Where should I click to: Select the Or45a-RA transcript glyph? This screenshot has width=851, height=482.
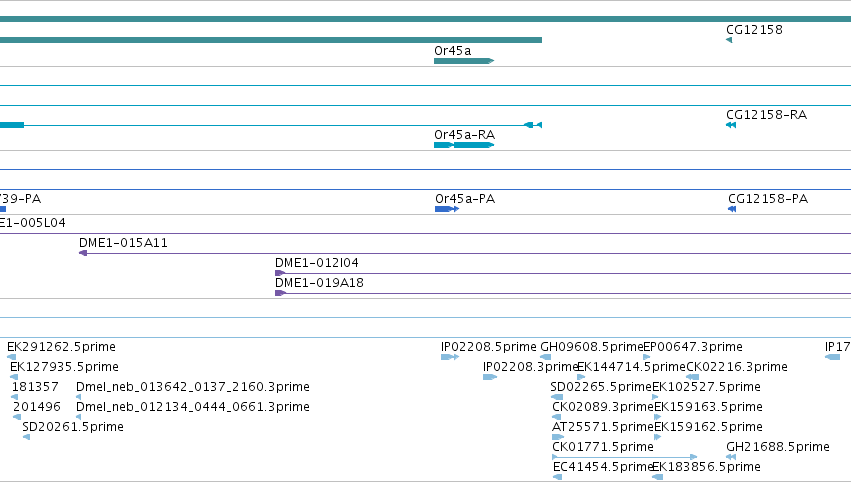[x=464, y=145]
